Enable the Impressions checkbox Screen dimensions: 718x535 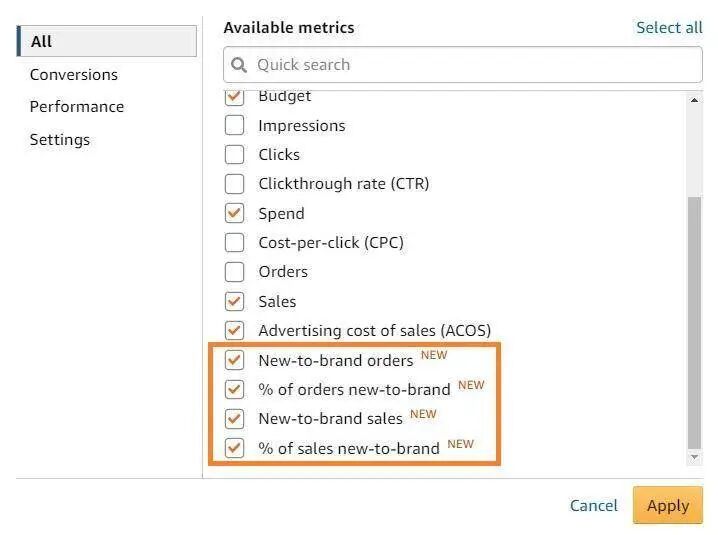point(234,126)
